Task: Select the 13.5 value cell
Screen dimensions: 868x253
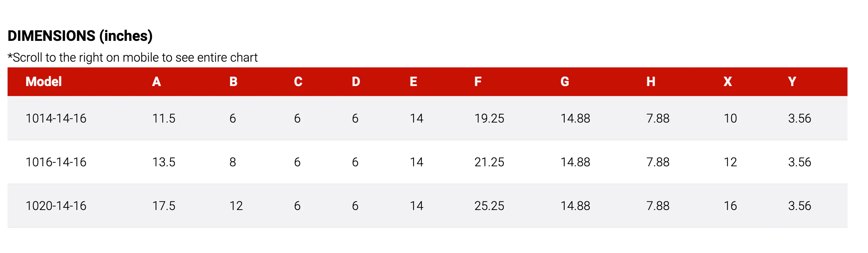Action: click(x=164, y=162)
